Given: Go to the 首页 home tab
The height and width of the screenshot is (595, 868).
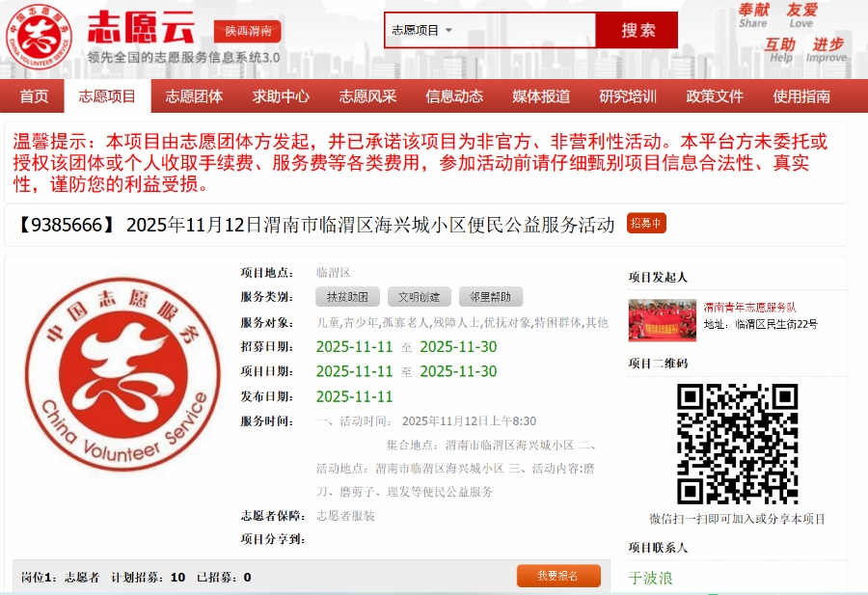Looking at the screenshot, I should tap(34, 96).
